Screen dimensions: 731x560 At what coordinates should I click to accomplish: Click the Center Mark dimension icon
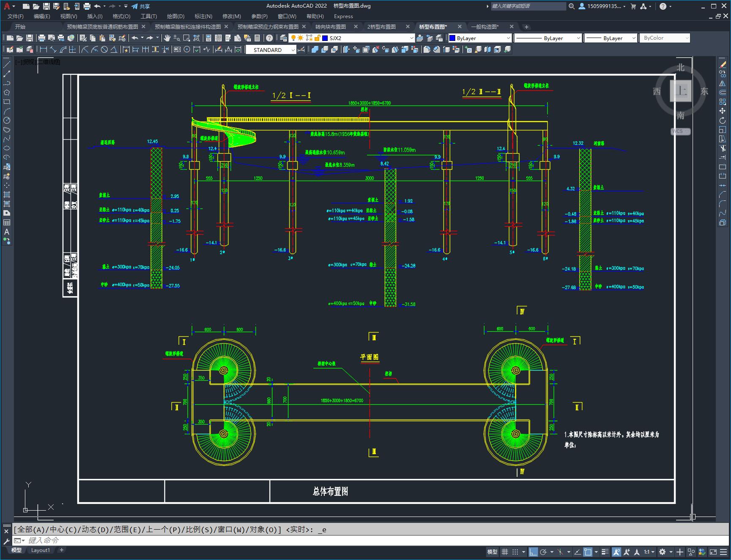click(187, 49)
